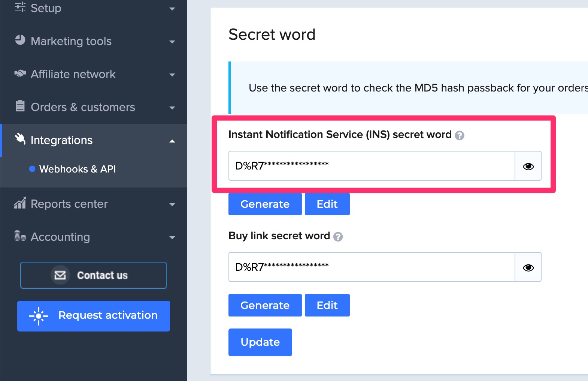This screenshot has width=588, height=381.
Task: Expand the Reports center arrow
Action: [172, 204]
